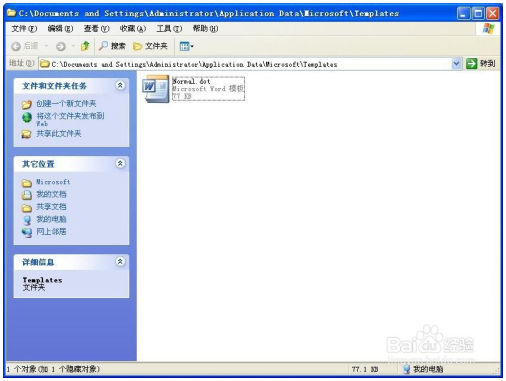Open the address bar dropdown arrow
Viewport: 506px width, 381px height.
point(456,63)
